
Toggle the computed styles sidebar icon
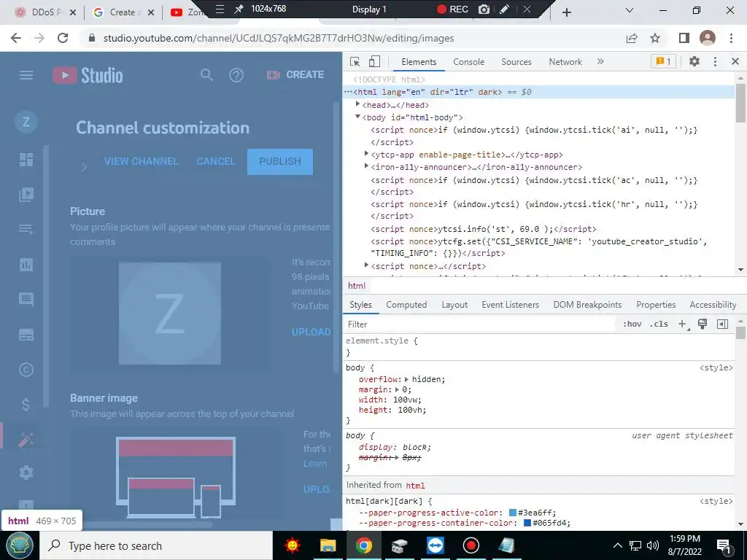(722, 324)
